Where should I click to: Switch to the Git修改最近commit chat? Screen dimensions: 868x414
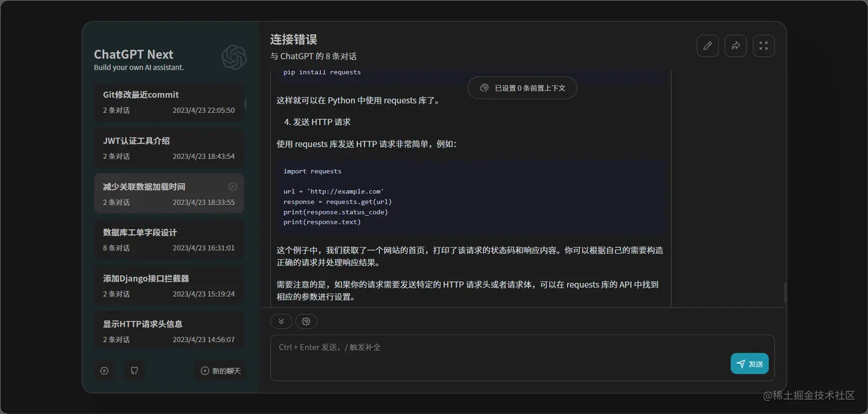(169, 101)
